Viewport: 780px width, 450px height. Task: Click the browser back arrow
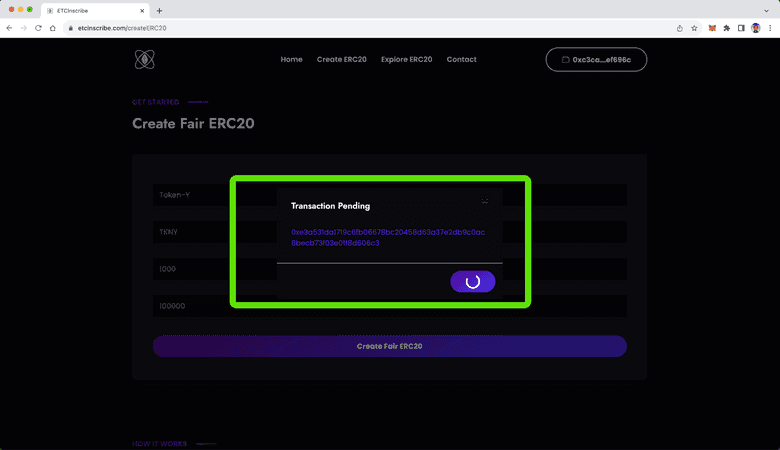[9, 28]
